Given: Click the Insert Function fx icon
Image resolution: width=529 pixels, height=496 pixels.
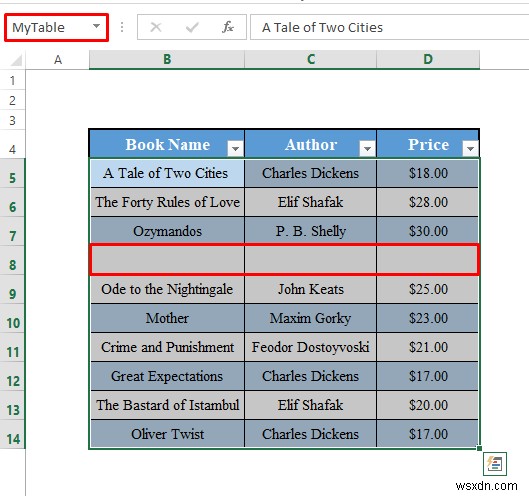Looking at the screenshot, I should [x=228, y=27].
